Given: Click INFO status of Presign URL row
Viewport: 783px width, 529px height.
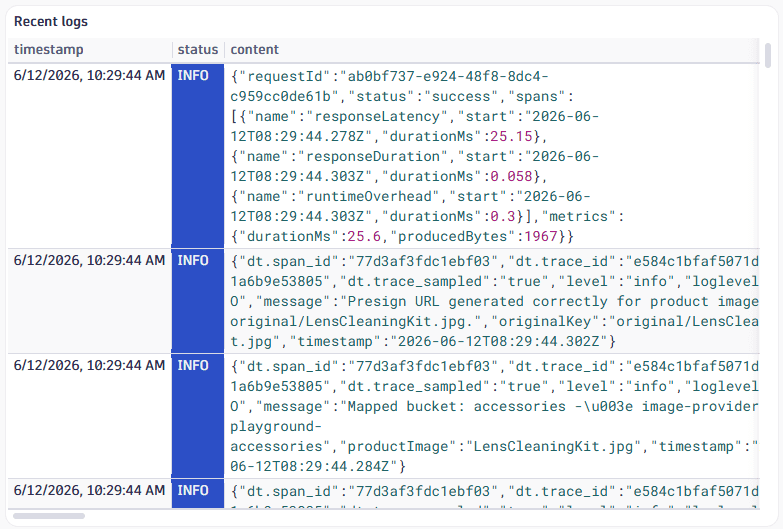Looking at the screenshot, I should [x=198, y=301].
